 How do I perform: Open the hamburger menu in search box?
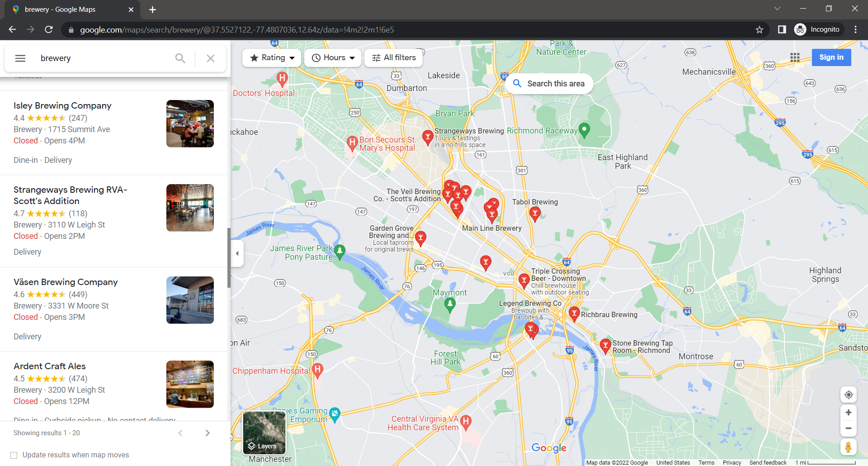tap(20, 58)
